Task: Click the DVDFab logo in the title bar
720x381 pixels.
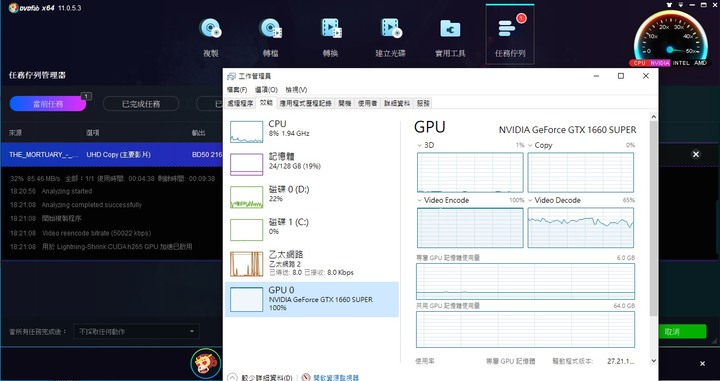Action: (14, 8)
